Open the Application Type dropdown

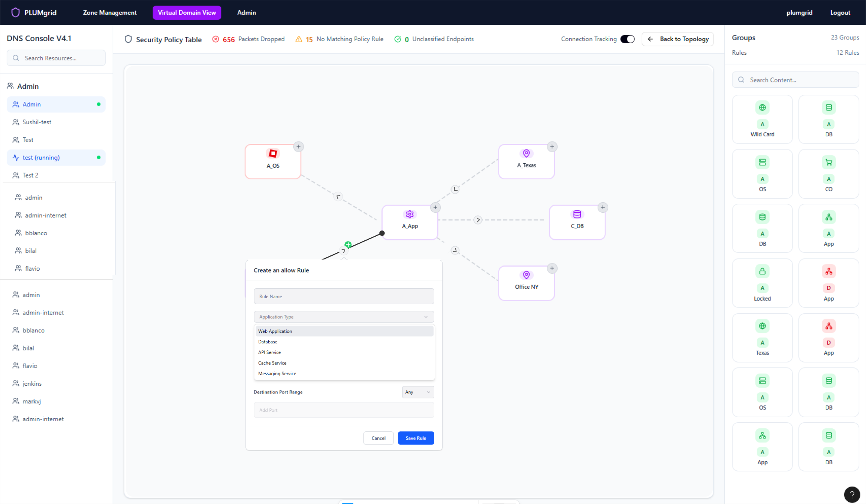pyautogui.click(x=344, y=317)
